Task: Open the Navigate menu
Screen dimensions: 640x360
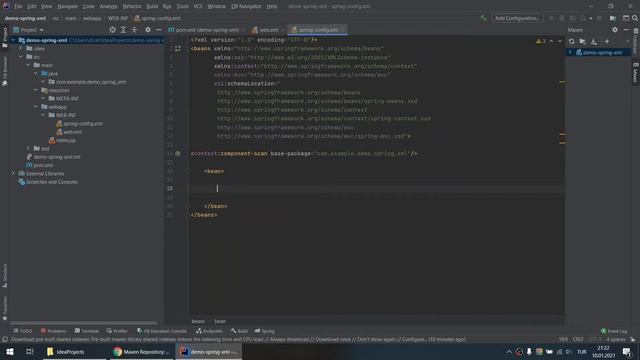Action: coord(67,6)
